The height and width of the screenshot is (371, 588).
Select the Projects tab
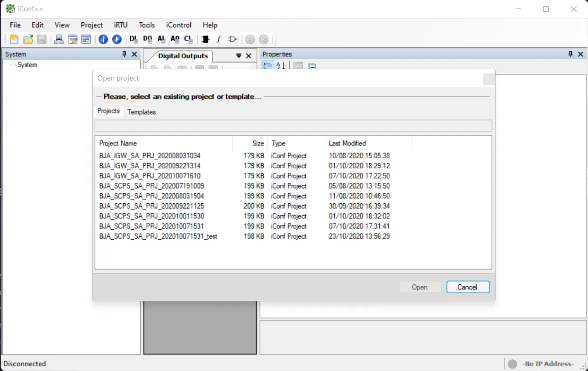coord(109,111)
